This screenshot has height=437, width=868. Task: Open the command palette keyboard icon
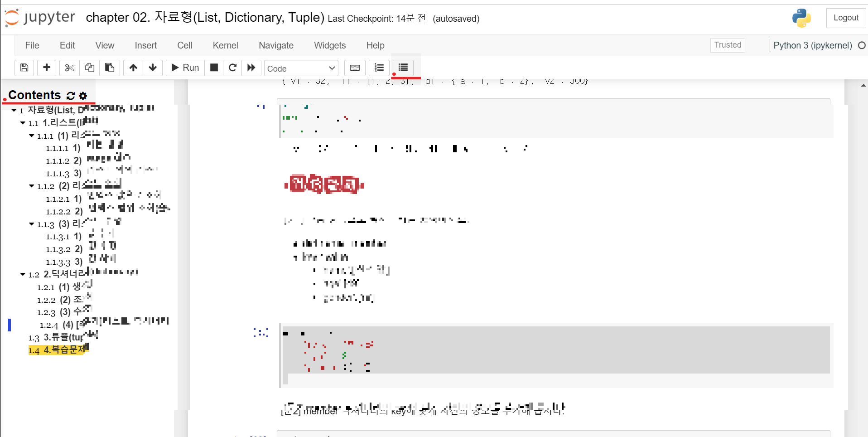point(355,68)
